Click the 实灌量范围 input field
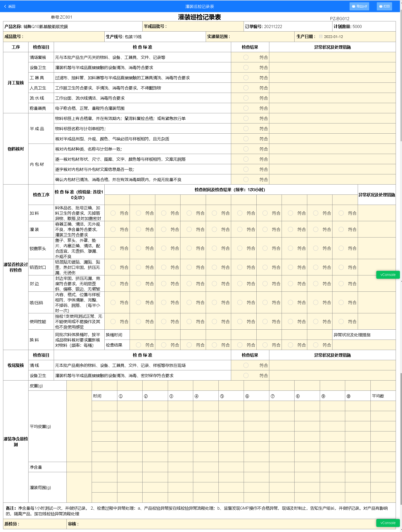 pyautogui.click(x=262, y=37)
